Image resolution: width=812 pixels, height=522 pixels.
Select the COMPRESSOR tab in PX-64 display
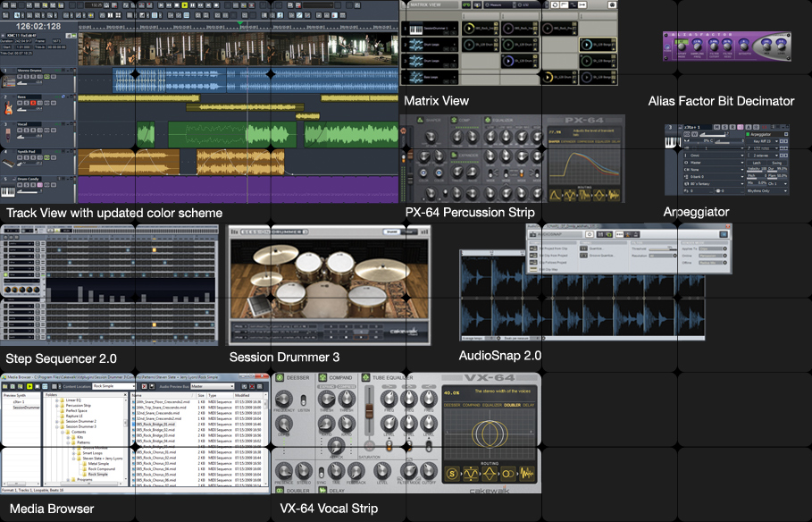pyautogui.click(x=583, y=141)
